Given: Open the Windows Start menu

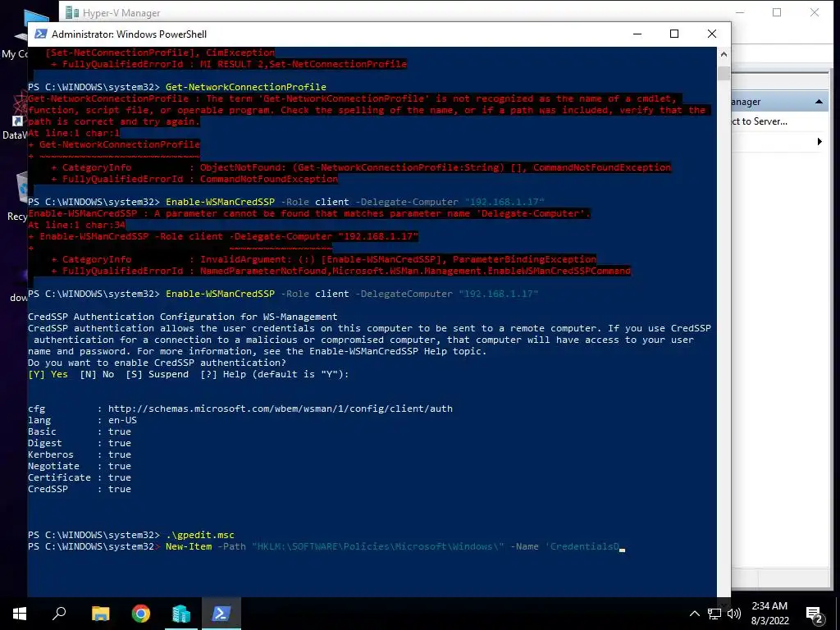Looking at the screenshot, I should click(x=20, y=614).
